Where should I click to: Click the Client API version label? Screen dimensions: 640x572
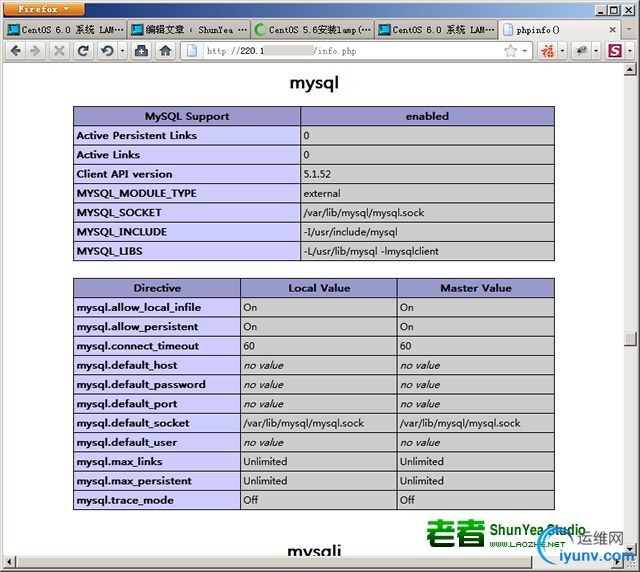click(x=124, y=174)
